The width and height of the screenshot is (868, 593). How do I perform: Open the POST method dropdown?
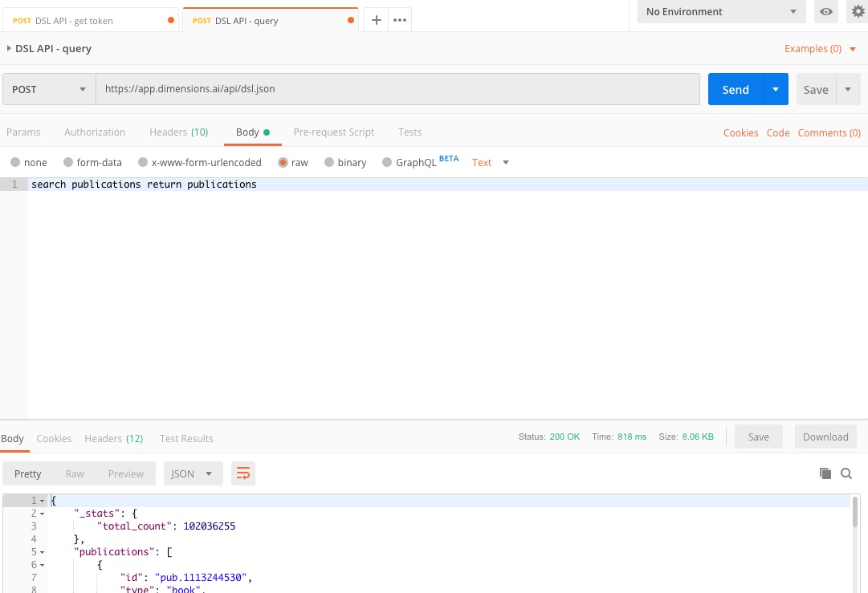(x=49, y=89)
